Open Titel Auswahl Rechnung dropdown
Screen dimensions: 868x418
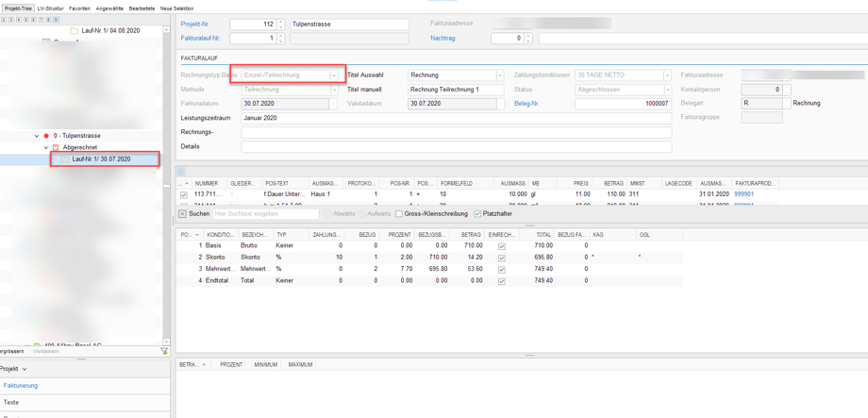(x=500, y=75)
